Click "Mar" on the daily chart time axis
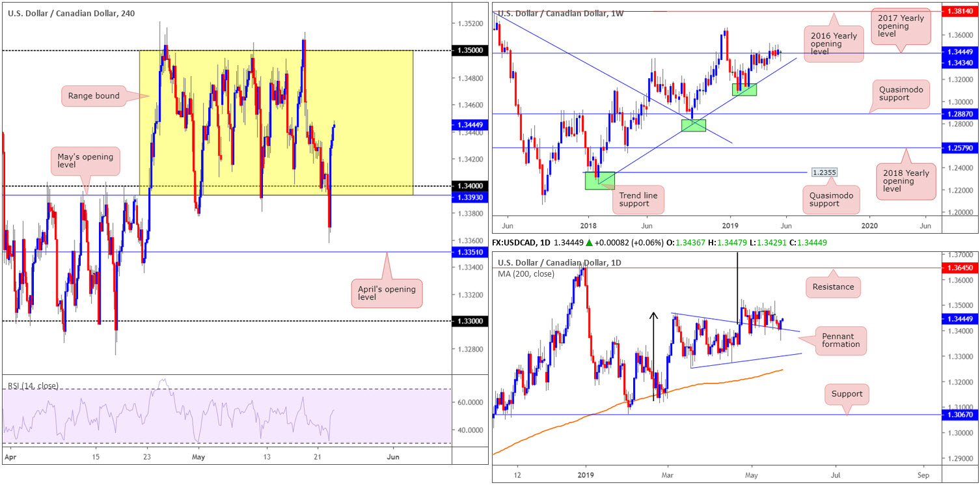The width and height of the screenshot is (980, 485). 667,476
